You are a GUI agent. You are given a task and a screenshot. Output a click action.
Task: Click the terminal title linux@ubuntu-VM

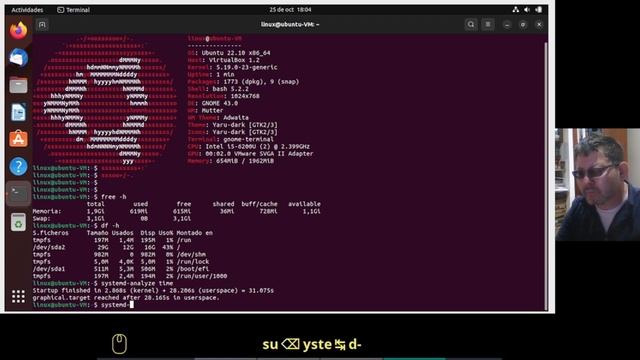tap(290, 24)
